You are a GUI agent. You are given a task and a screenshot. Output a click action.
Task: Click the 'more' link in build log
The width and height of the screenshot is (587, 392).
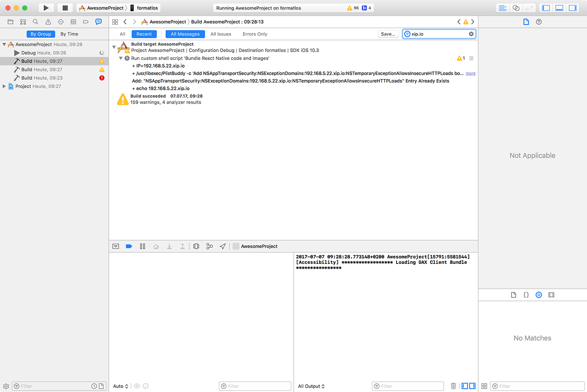pos(470,73)
